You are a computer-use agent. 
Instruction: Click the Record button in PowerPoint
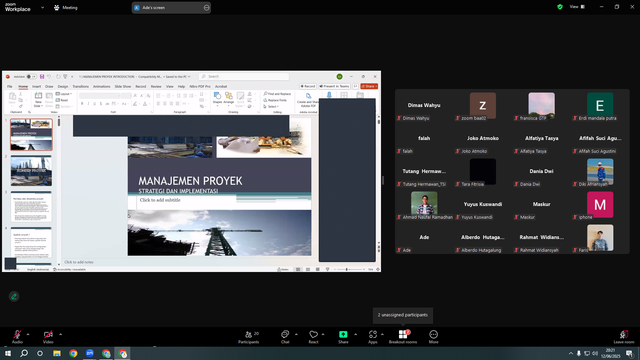tap(308, 87)
